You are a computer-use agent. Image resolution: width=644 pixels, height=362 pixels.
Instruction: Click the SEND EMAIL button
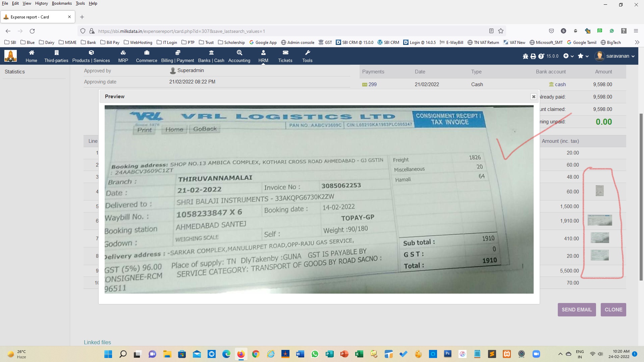577,310
